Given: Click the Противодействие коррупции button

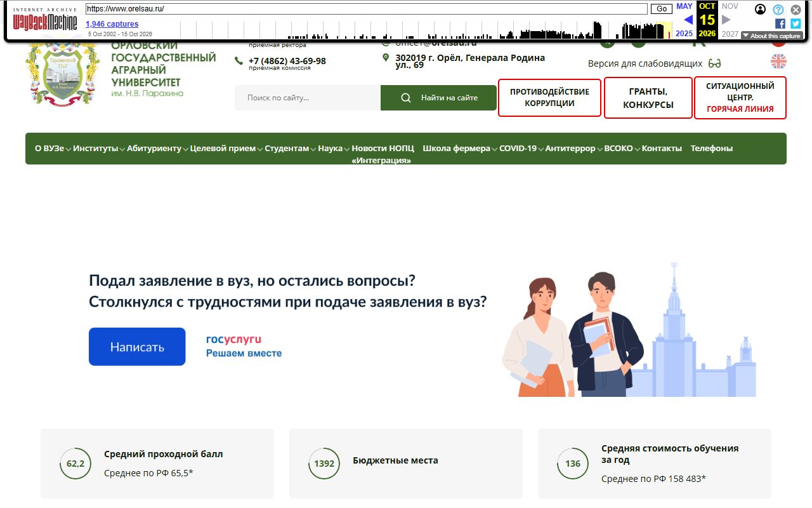Looking at the screenshot, I should [x=549, y=97].
